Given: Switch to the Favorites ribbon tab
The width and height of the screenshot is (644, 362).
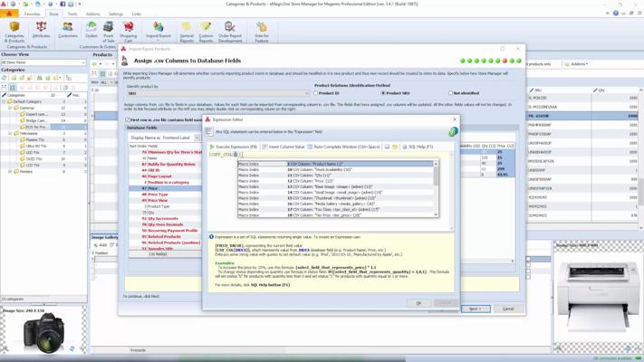Looking at the screenshot, I should 32,14.
